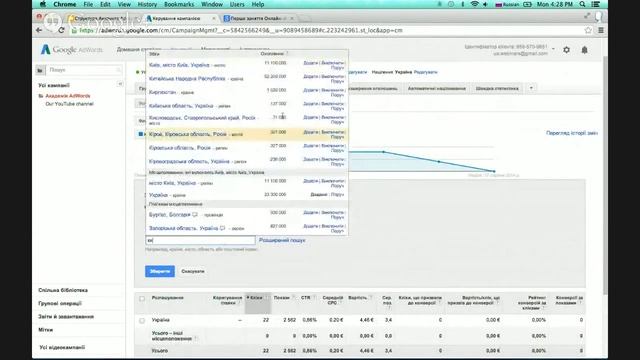640x360 pixels.
Task: Click the Редагувати link after Націлення Україна
Action: click(x=425, y=72)
